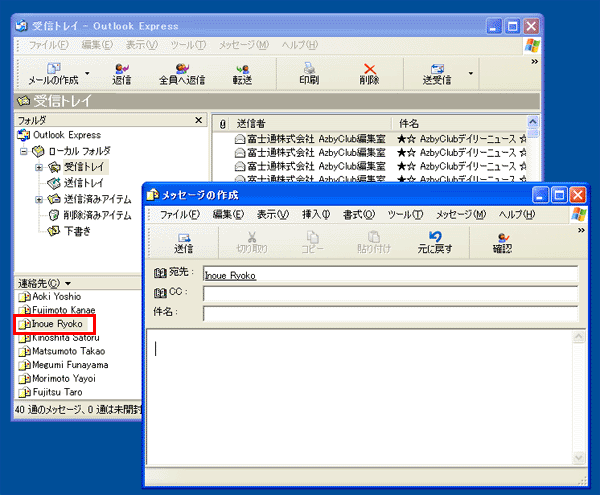Collapse the Local Folders (ローカル フォルダ) node
Image resolution: width=600 pixels, height=495 pixels.
(24, 151)
